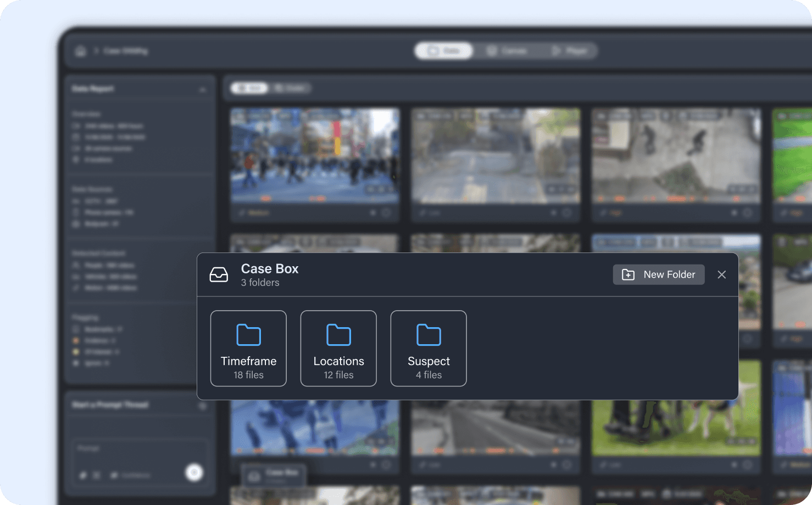Switch to the Canvas tab in top bar
The image size is (812, 505).
[507, 51]
